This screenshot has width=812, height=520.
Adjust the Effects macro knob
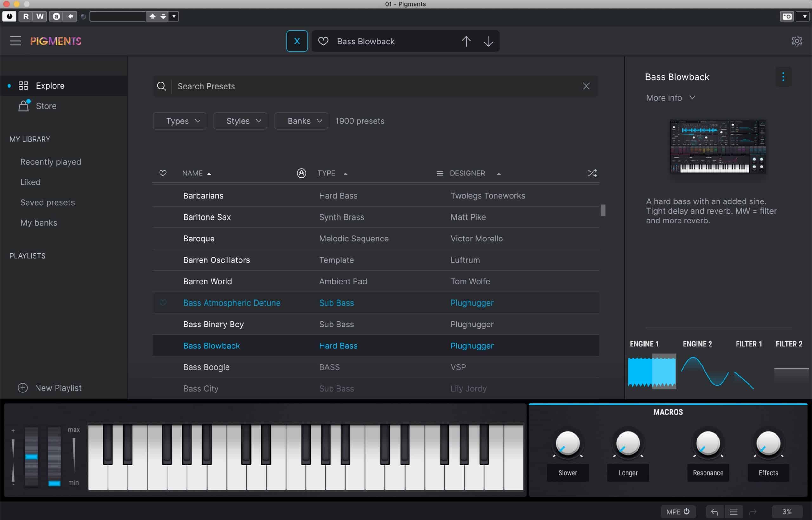click(768, 443)
